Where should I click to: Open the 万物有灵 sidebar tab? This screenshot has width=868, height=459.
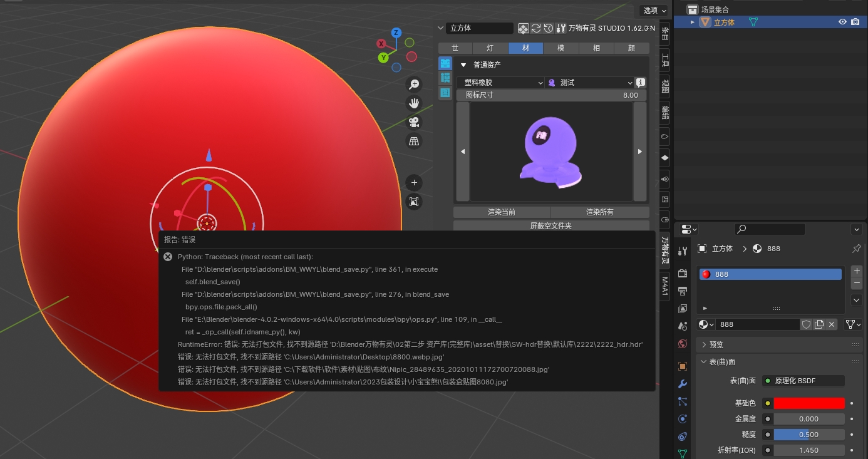coord(664,250)
